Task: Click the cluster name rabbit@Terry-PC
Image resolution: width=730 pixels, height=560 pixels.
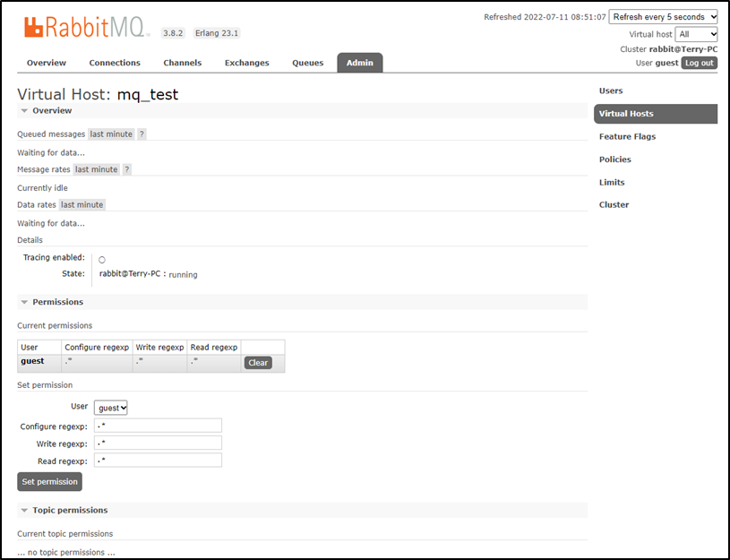Action: click(683, 49)
